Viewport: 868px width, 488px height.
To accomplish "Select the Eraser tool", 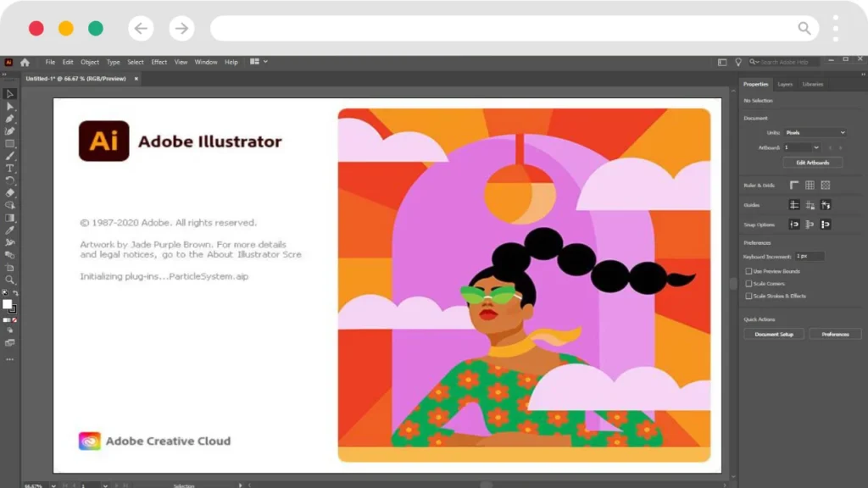I will pos(9,193).
